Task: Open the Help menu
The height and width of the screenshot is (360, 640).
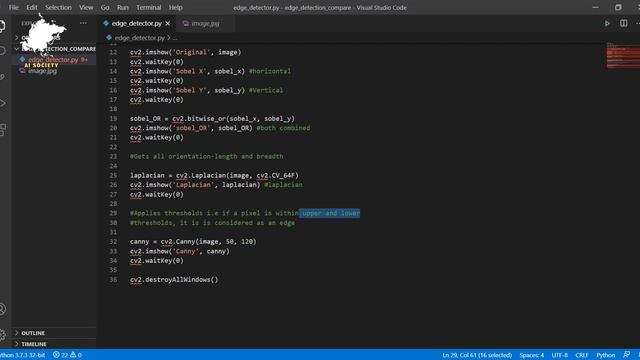Action: [176, 7]
